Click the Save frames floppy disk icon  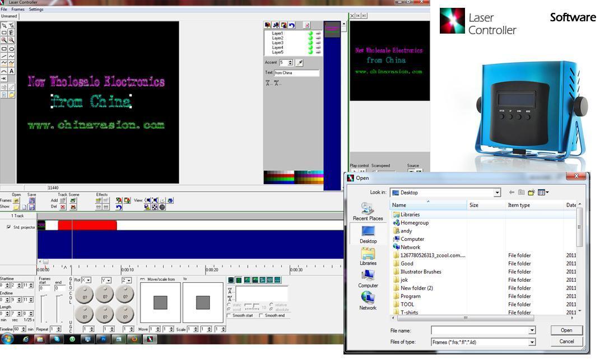(x=32, y=200)
